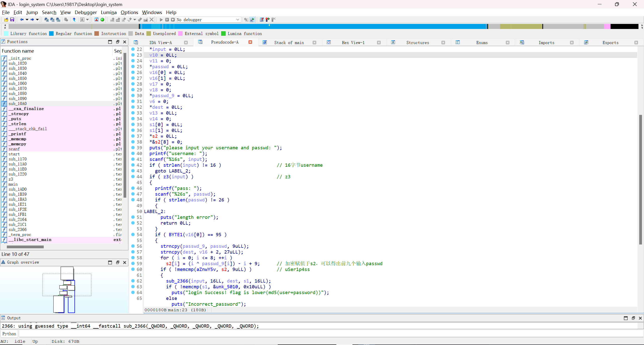The width and height of the screenshot is (644, 345).
Task: Click the blue forward navigation arrow
Action: click(x=32, y=20)
